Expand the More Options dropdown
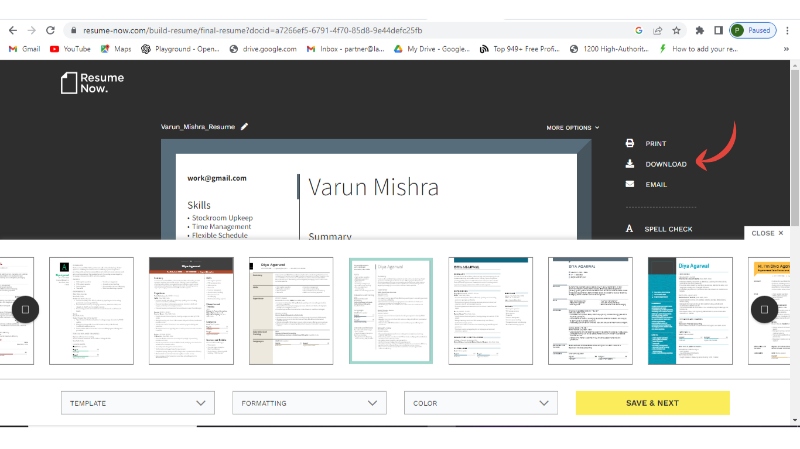 tap(573, 128)
